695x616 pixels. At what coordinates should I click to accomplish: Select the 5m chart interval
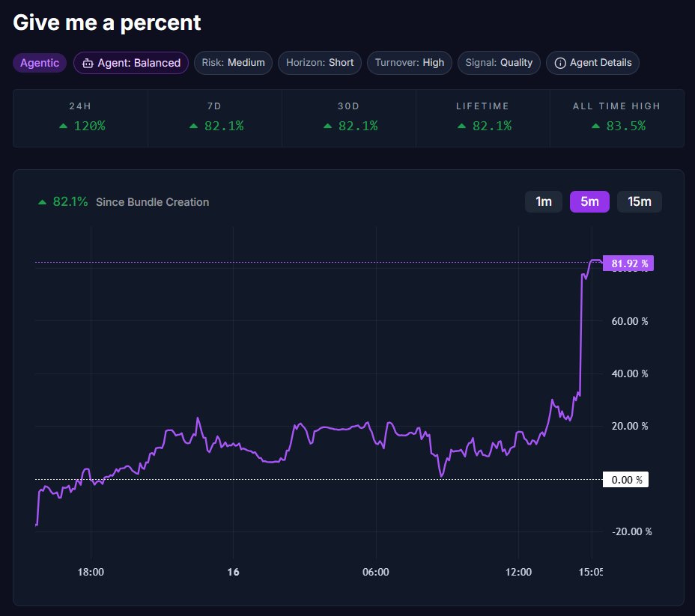[589, 202]
